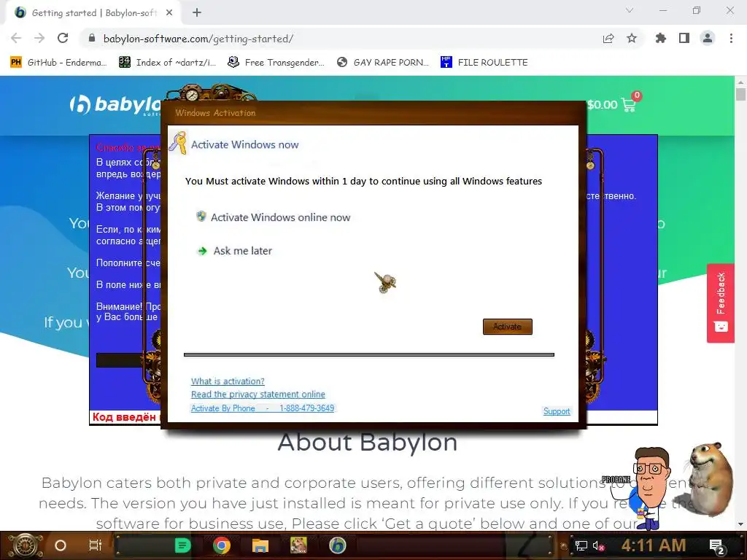Open a new browser tab
747x560 pixels.
point(197,13)
